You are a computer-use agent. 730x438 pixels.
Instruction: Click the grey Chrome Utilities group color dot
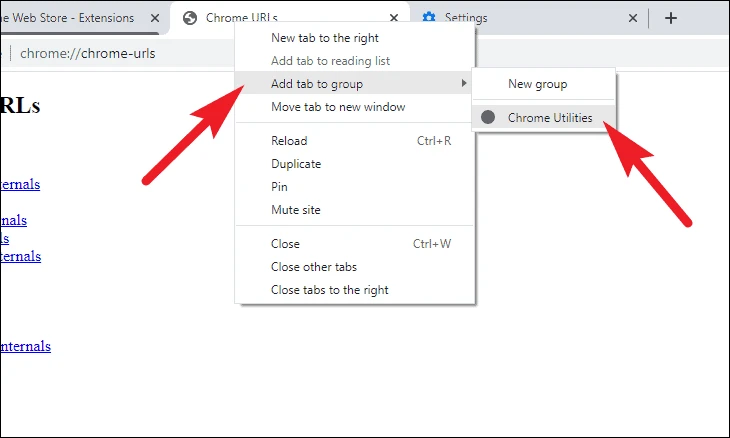488,117
